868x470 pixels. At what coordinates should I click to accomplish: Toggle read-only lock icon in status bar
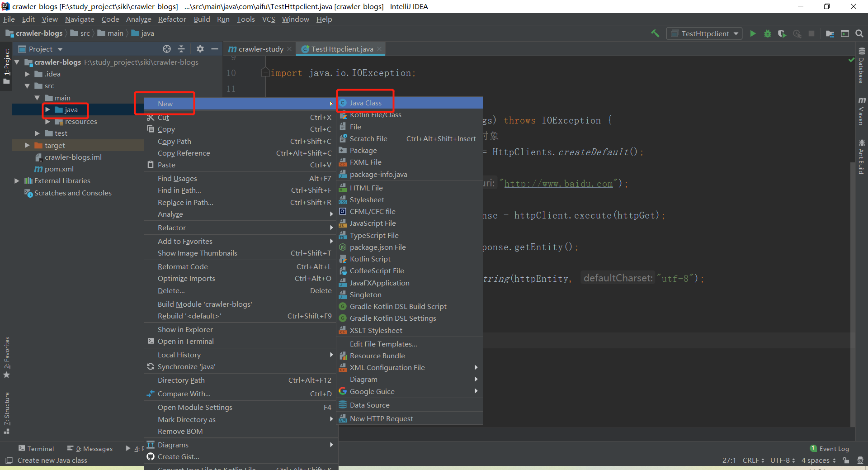(846, 460)
